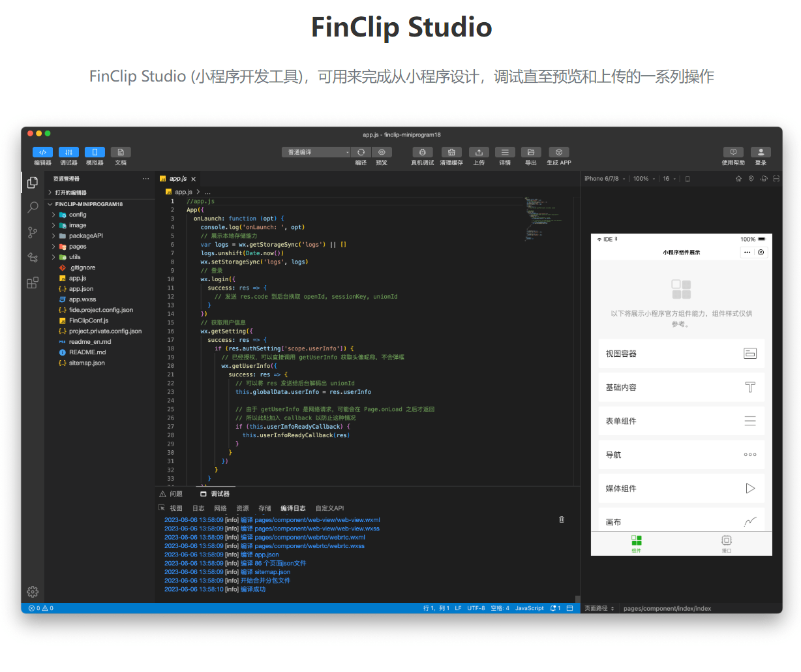Switch to 接口 tab in simulator

click(x=727, y=543)
